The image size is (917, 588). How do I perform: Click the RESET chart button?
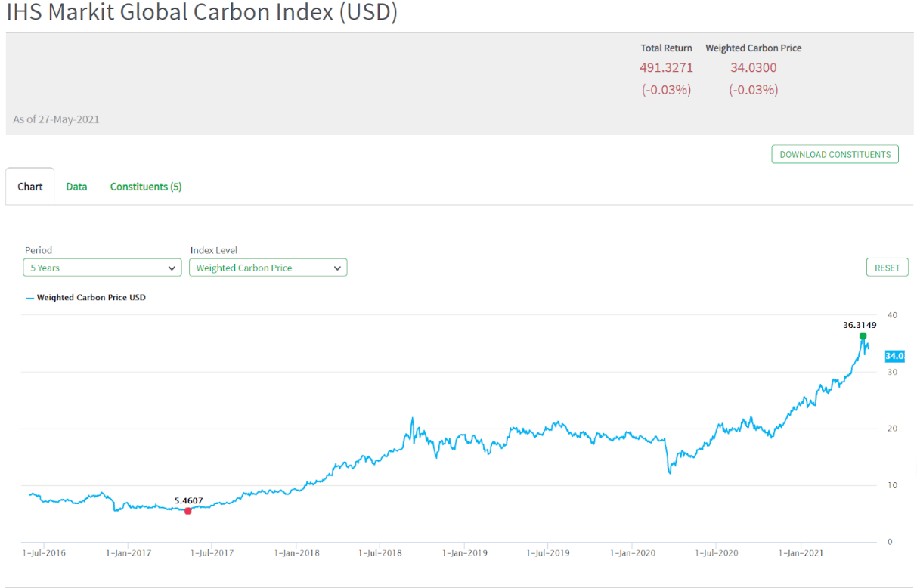[887, 268]
